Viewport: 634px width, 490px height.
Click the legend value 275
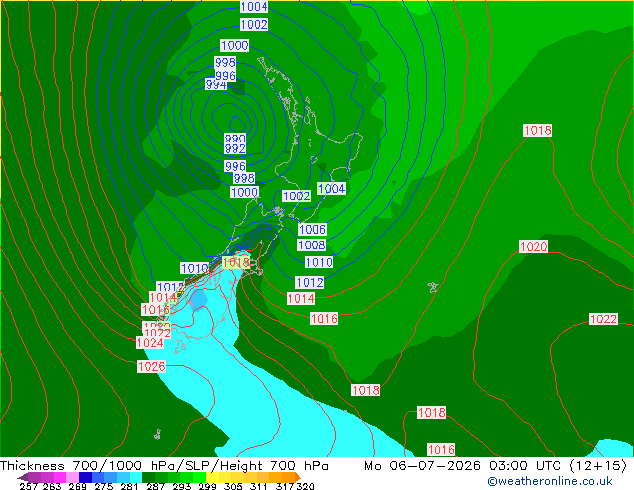[104, 486]
